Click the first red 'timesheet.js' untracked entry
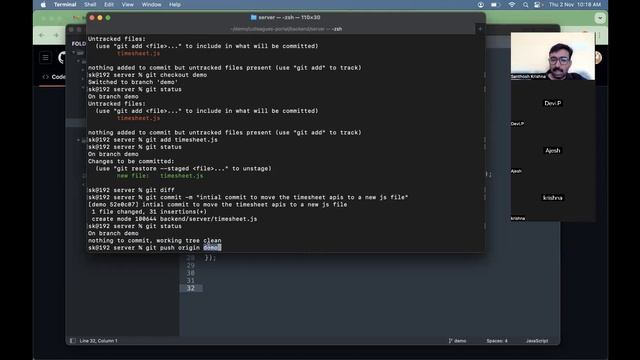 coord(138,53)
